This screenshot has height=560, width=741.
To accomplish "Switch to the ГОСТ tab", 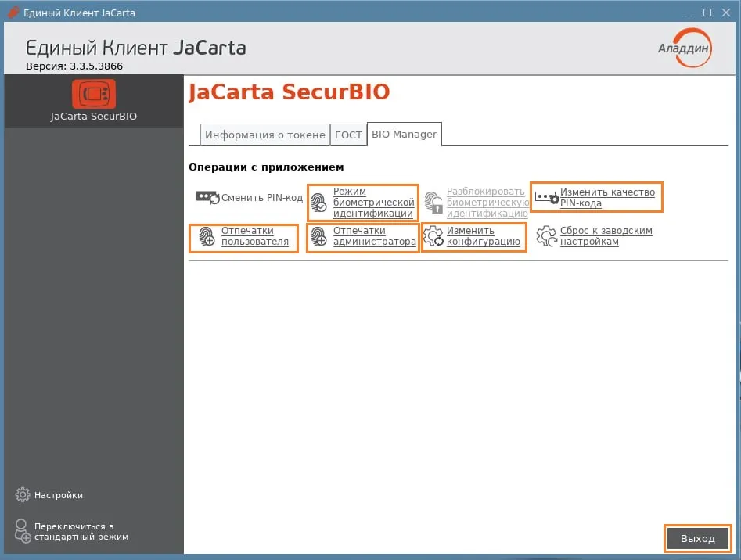I will 348,135.
